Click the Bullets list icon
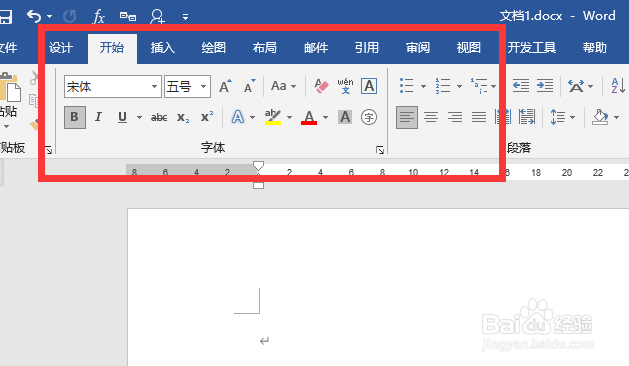The image size is (629, 366). pos(406,85)
